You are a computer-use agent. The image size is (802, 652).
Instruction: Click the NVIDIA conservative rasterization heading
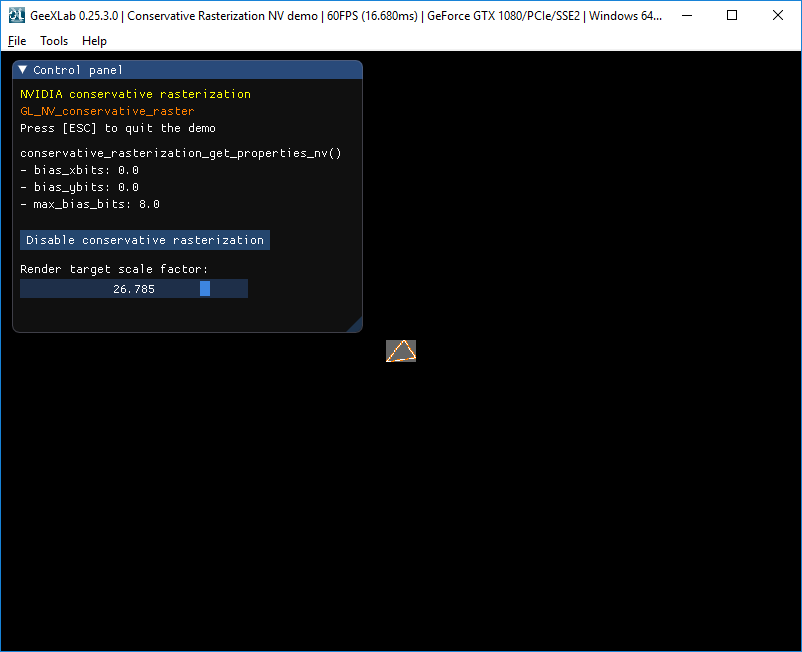click(x=136, y=94)
